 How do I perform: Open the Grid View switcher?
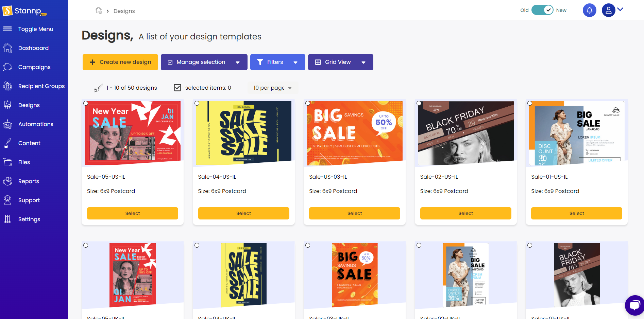click(x=340, y=62)
